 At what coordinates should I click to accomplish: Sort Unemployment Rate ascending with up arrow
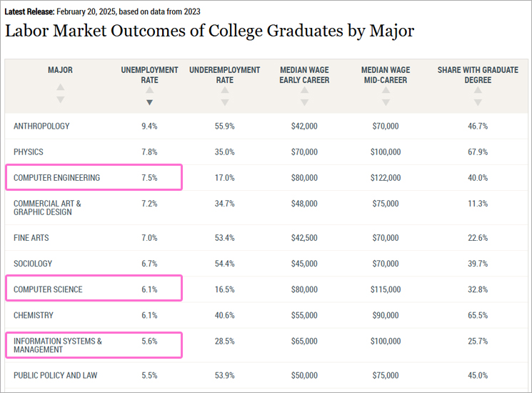click(149, 89)
